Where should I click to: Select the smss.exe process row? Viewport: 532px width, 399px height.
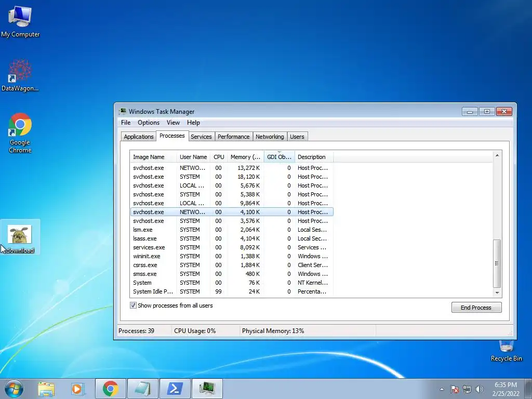232,274
